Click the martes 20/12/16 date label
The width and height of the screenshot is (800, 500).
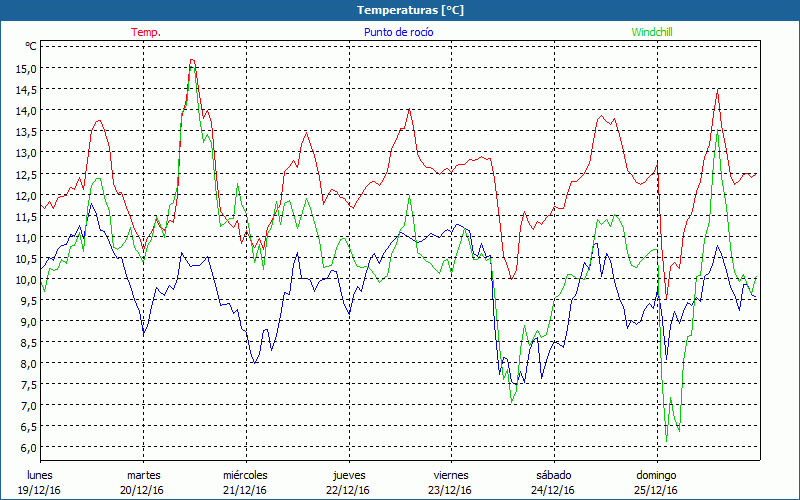(x=144, y=482)
